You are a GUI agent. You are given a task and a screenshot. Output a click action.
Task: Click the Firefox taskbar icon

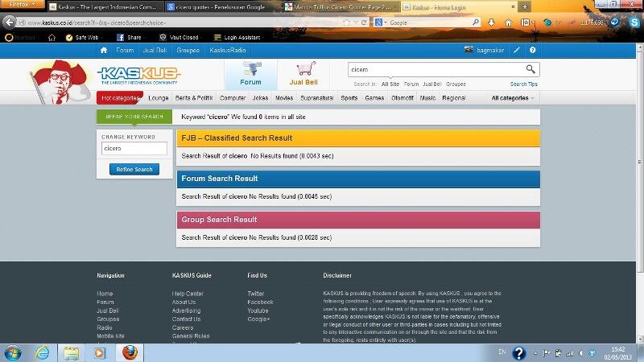pyautogui.click(x=130, y=352)
